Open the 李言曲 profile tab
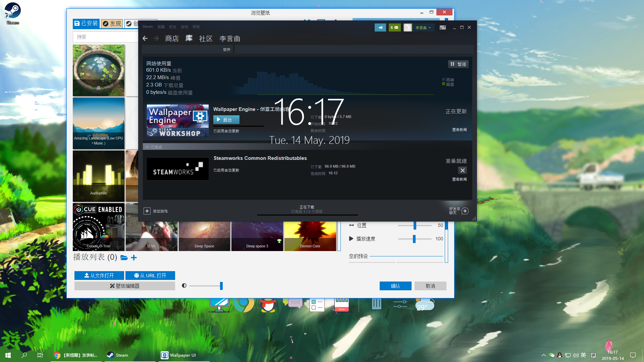 click(230, 39)
